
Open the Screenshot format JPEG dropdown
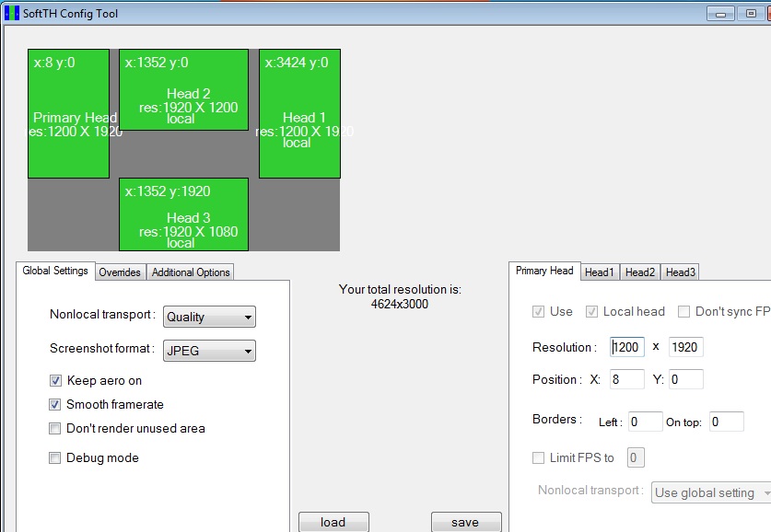point(209,351)
